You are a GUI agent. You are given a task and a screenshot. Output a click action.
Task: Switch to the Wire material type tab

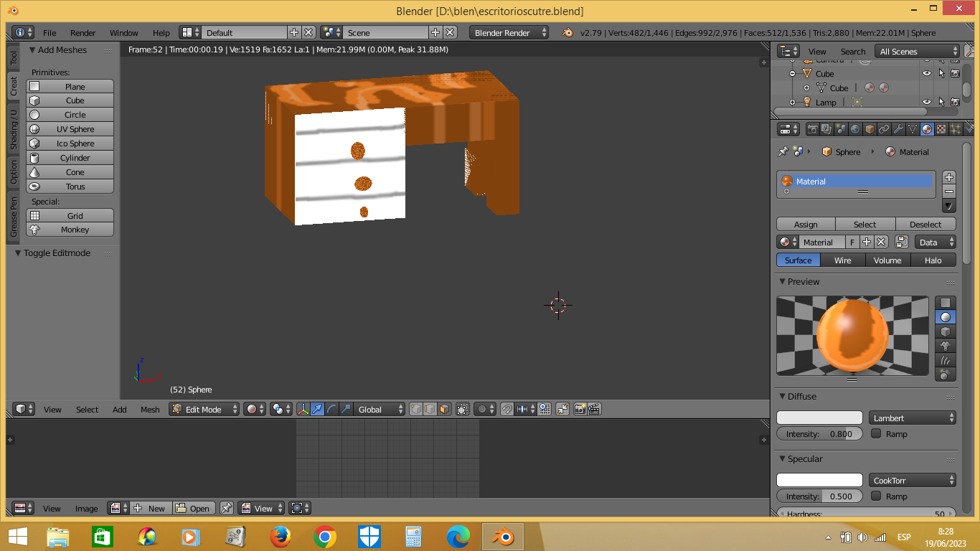(x=842, y=260)
